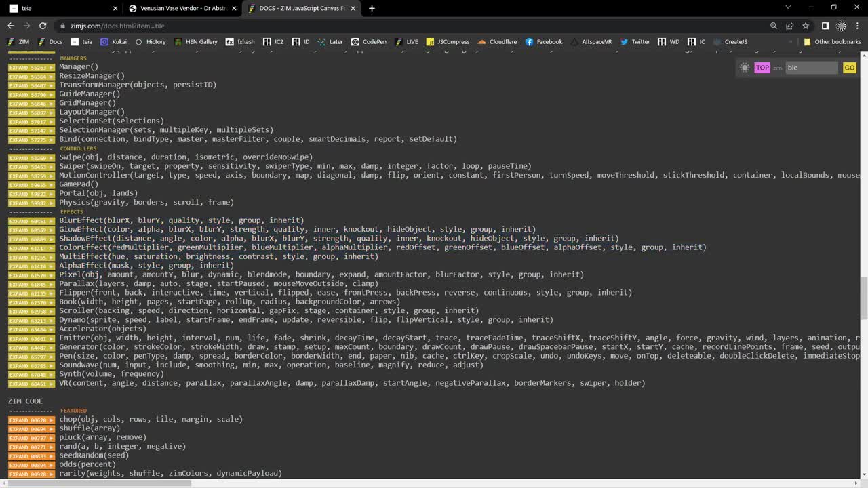The width and height of the screenshot is (868, 488).
Task: Expand the BlurEffect() docs entry
Action: point(31,220)
